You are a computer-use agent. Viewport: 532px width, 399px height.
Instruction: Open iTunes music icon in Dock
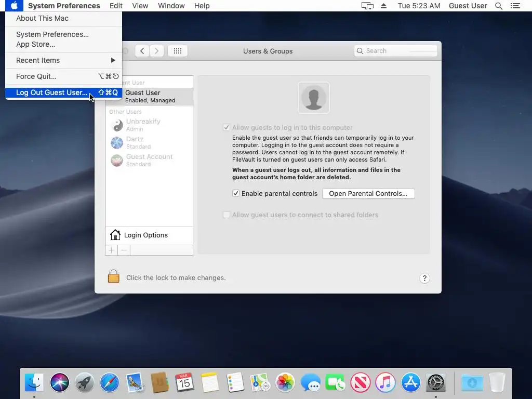(x=385, y=382)
